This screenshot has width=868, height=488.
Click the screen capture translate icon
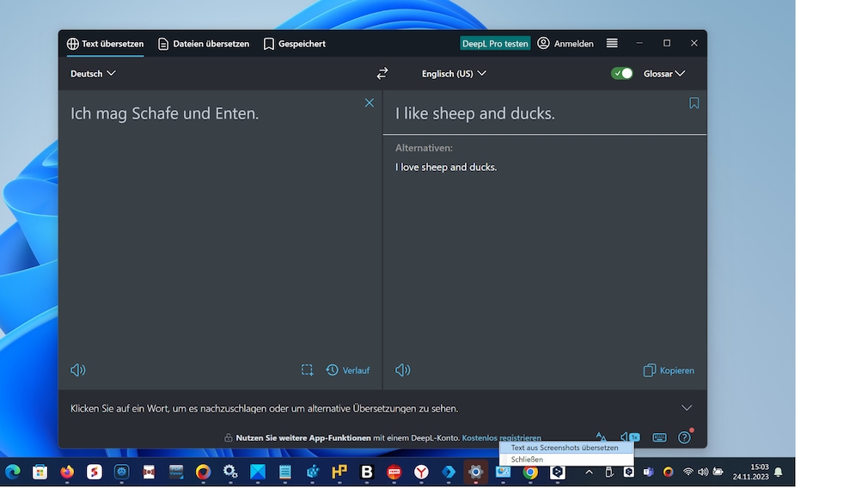click(307, 370)
